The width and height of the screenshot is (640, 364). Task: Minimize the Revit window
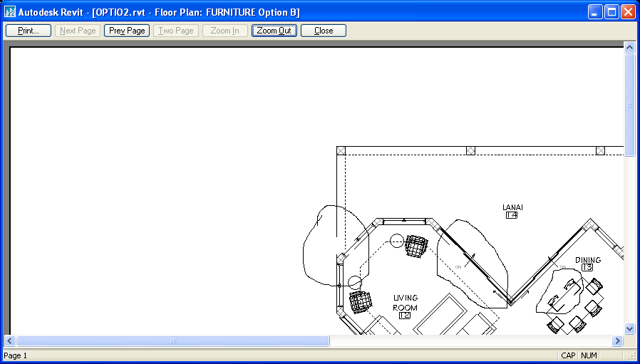(594, 12)
